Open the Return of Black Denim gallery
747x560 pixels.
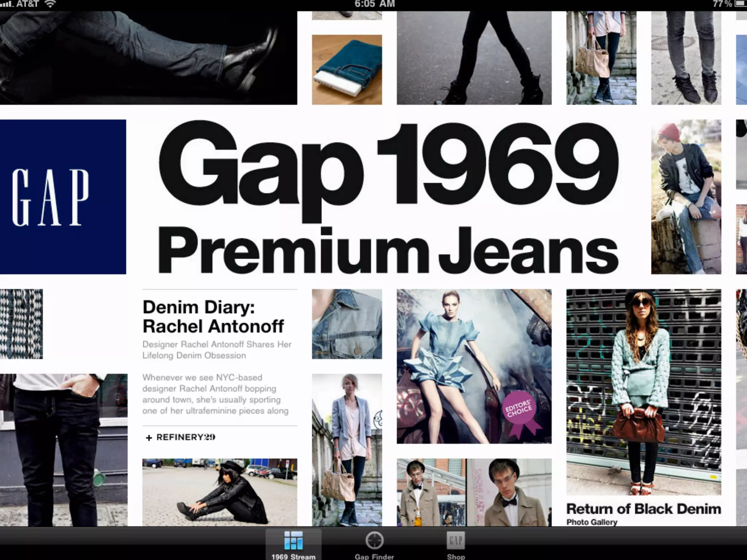[x=643, y=509]
